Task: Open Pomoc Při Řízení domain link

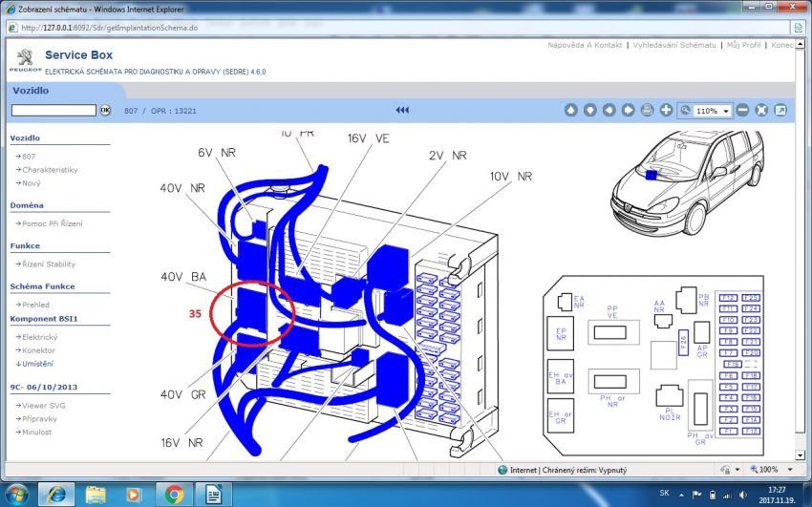Action: click(53, 223)
